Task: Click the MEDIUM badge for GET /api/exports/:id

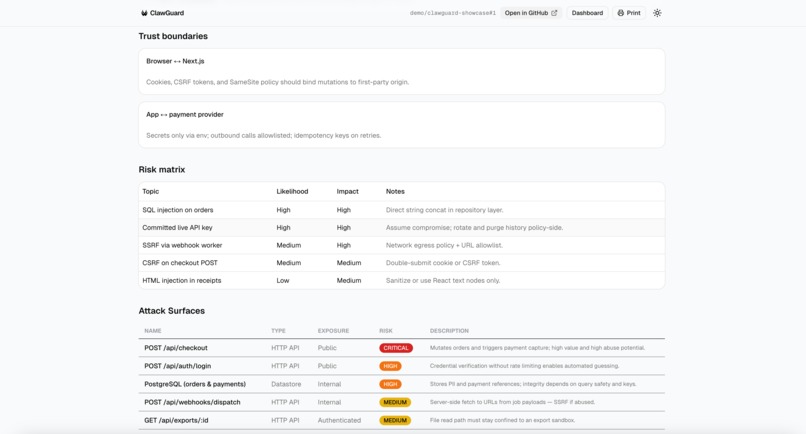Action: point(395,420)
